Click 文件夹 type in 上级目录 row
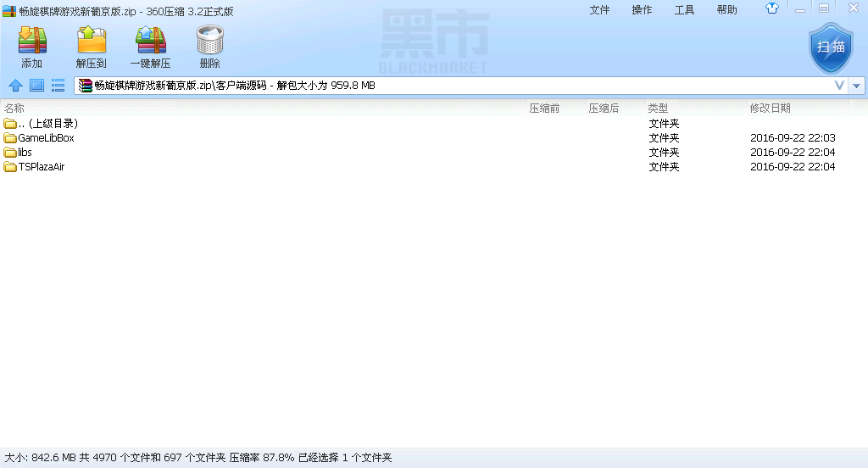Image resolution: width=868 pixels, height=468 pixels. 664,124
